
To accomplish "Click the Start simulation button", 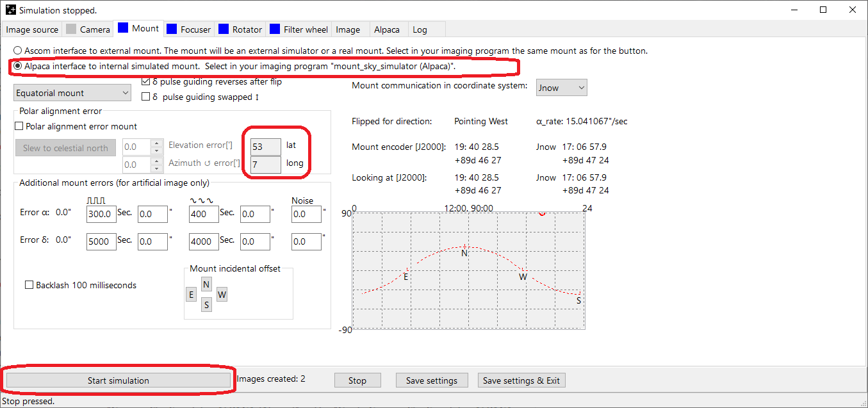I will [x=118, y=380].
